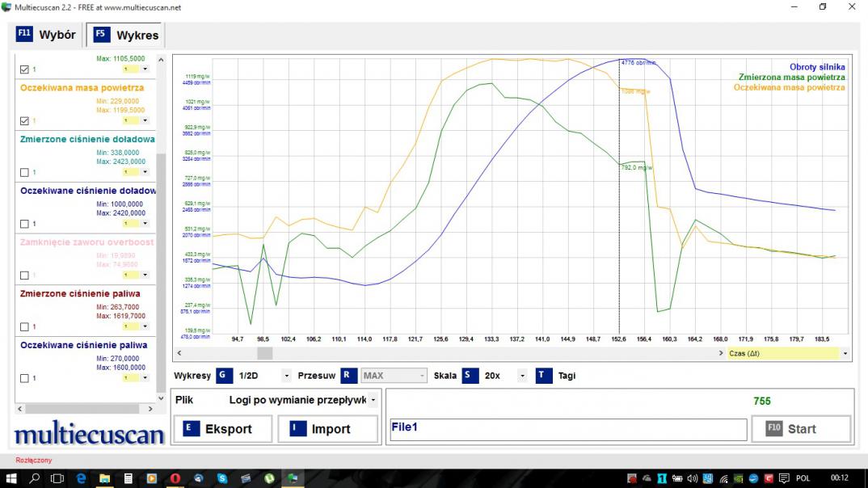
Task: Open the Skala 20x dropdown
Action: coord(522,376)
